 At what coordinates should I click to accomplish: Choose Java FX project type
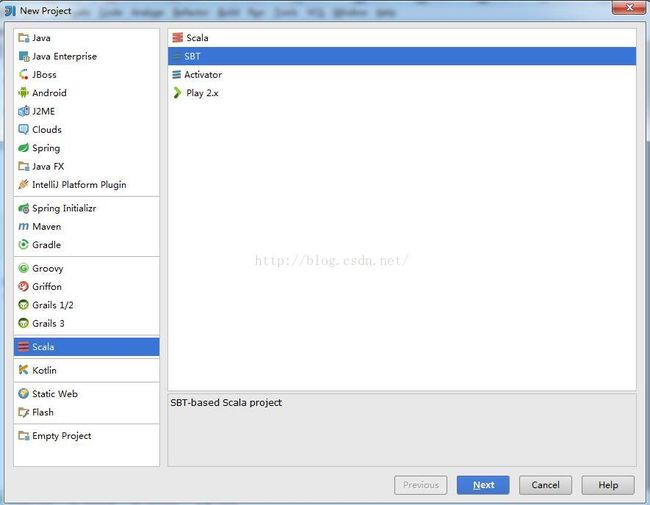[86, 166]
